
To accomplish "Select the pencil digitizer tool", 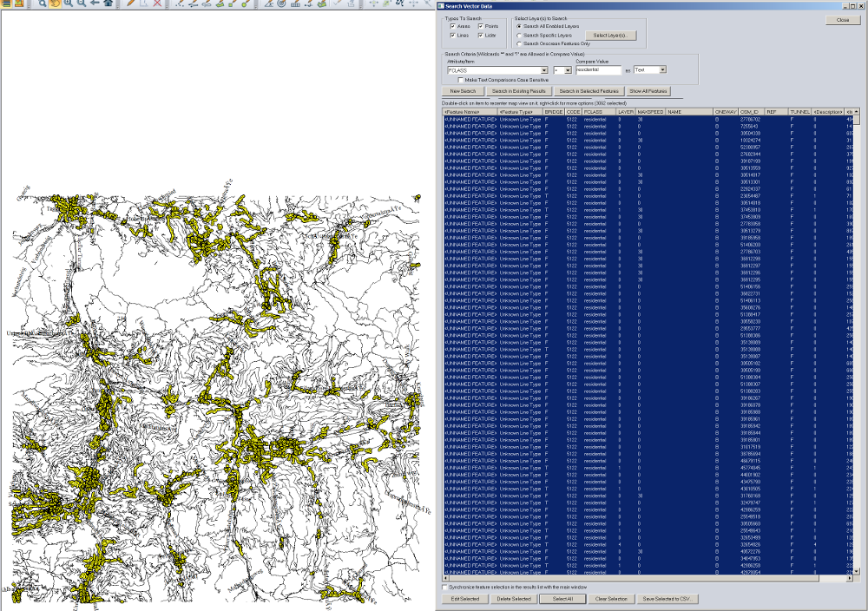I will (x=131, y=3).
